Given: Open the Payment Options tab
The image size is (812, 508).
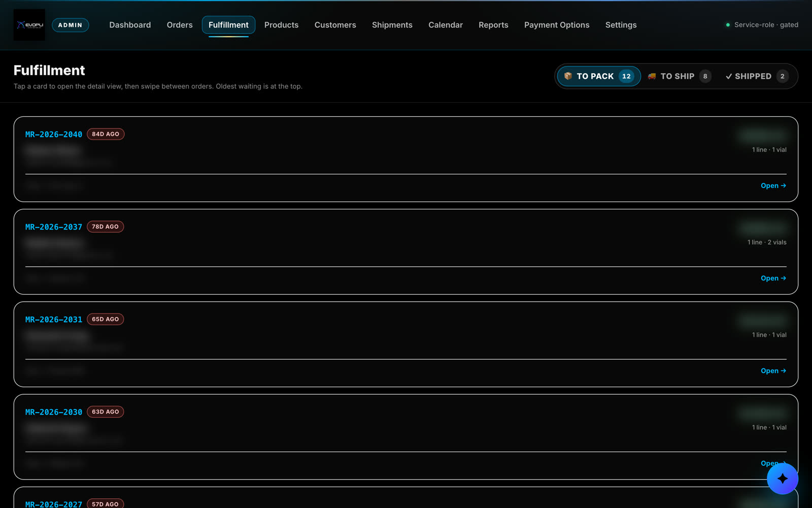Looking at the screenshot, I should pyautogui.click(x=557, y=25).
